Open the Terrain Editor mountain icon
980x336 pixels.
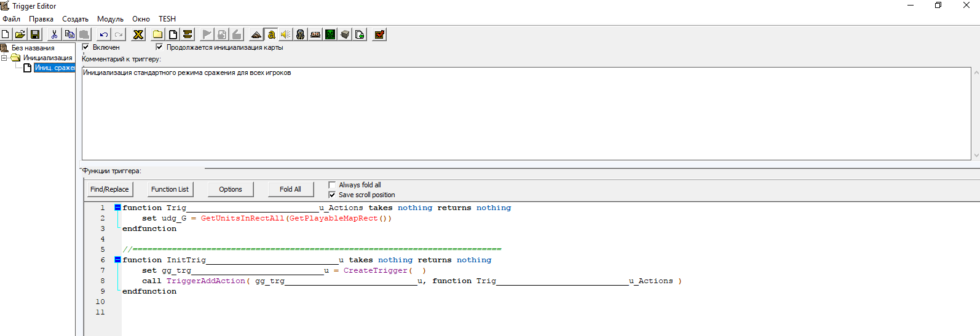point(256,34)
